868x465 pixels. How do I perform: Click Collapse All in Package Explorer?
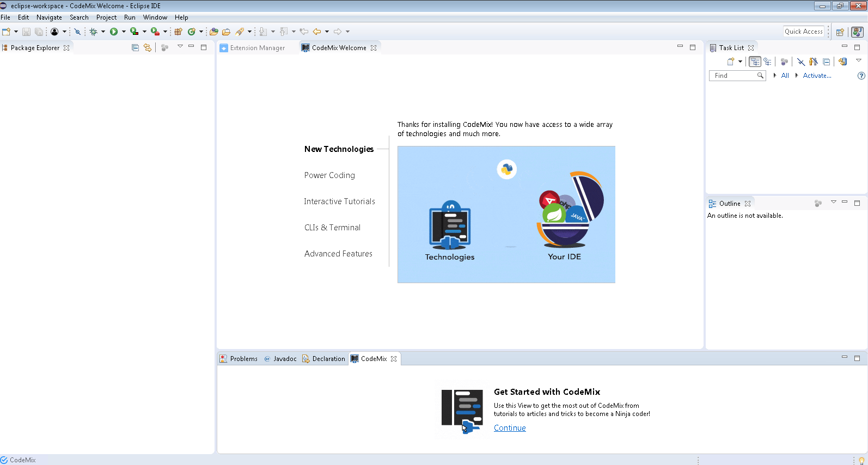click(135, 48)
